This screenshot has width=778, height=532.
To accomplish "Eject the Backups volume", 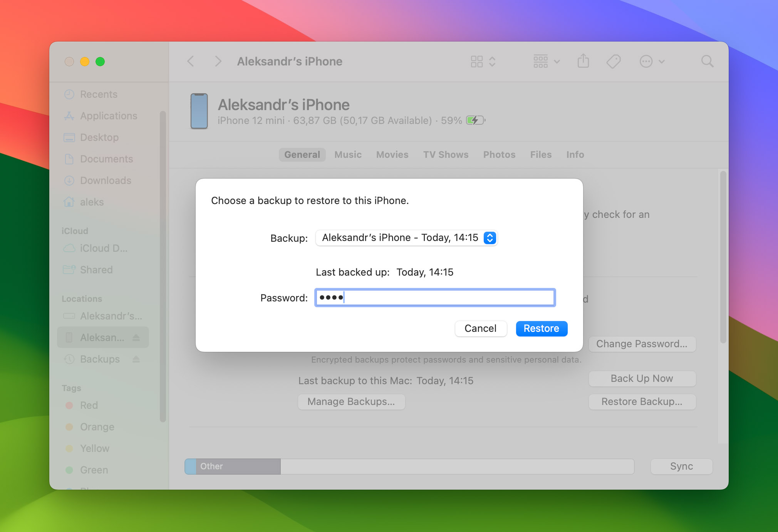I will coord(136,359).
